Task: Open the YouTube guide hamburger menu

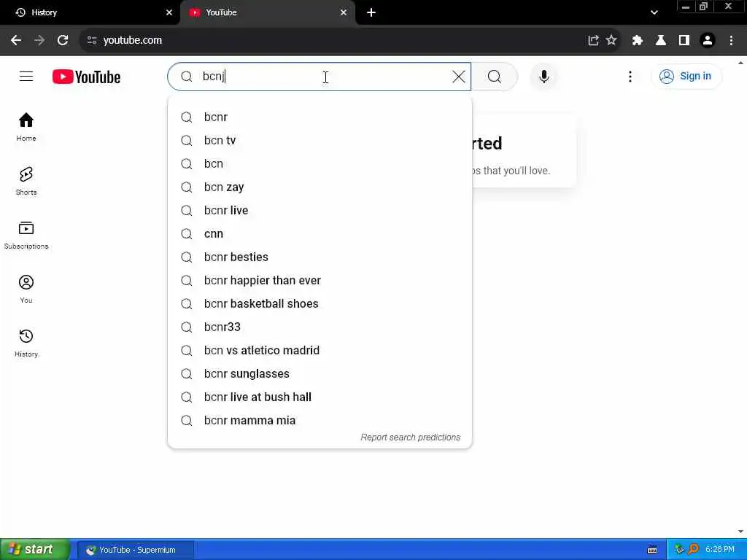Action: (x=26, y=76)
